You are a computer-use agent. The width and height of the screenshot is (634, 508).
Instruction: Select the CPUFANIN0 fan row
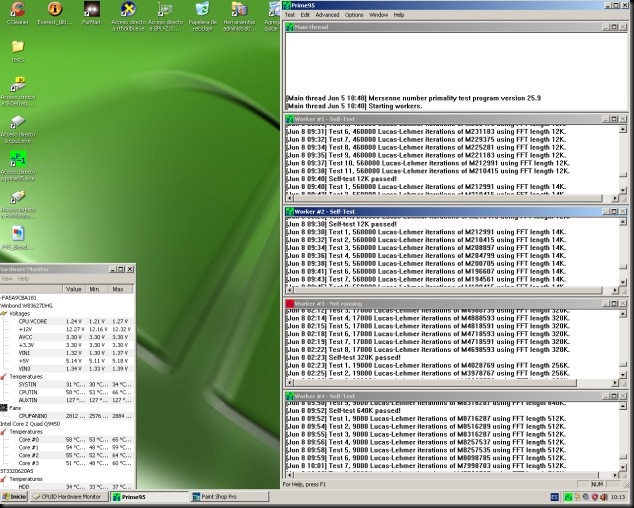tap(67, 416)
